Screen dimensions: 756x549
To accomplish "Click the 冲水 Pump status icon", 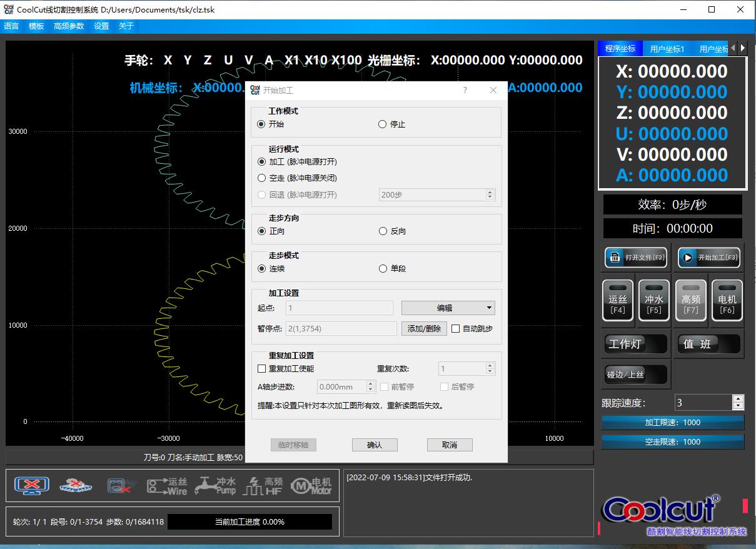I will [x=215, y=485].
